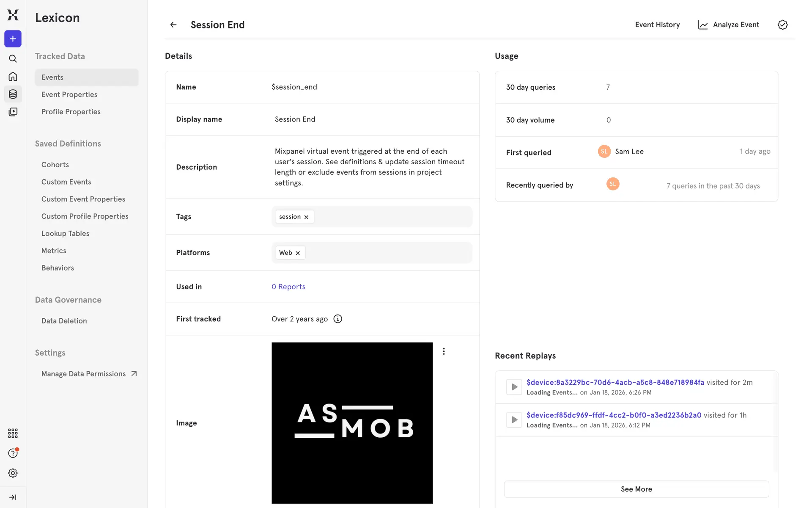
Task: Click the verified badge icon in the header
Action: point(782,25)
